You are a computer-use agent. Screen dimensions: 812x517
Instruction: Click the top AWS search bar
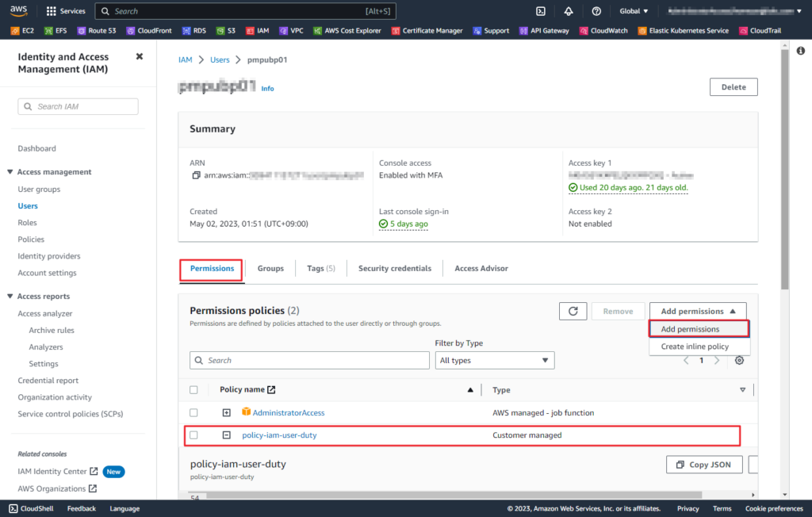246,11
